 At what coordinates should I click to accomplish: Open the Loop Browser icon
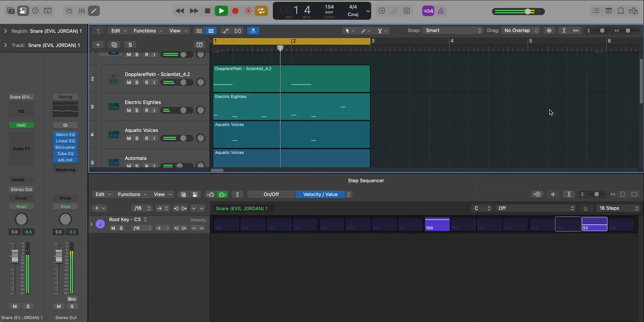pos(621,11)
